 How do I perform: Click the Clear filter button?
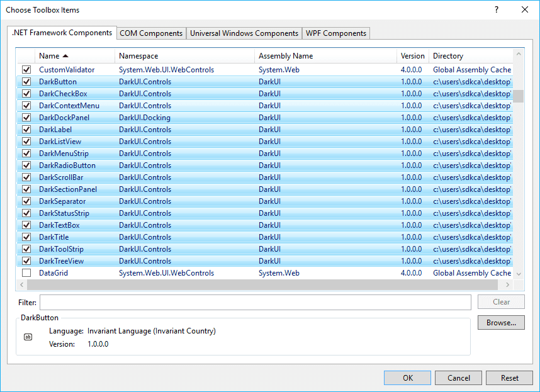[x=501, y=301]
